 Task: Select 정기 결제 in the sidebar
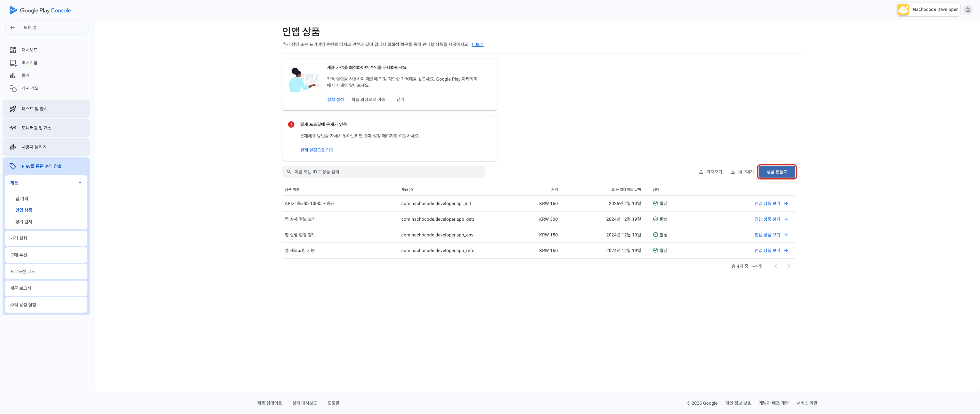click(x=24, y=222)
